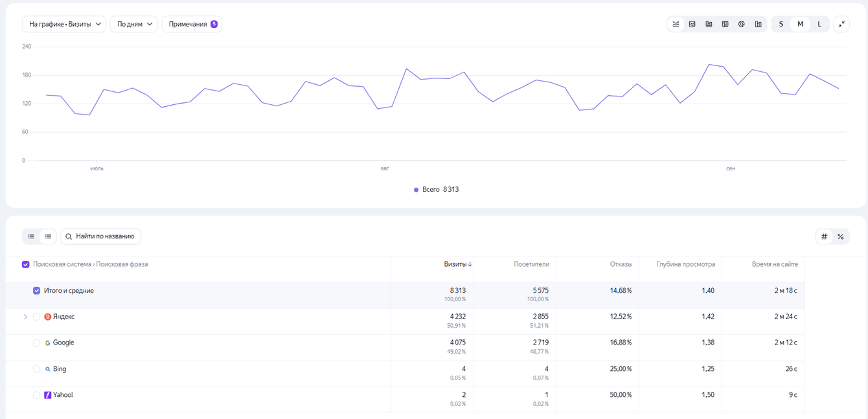Screen dimensions: 868x419
Task: Open the 'На графике • Визиты' dropdown
Action: point(64,24)
